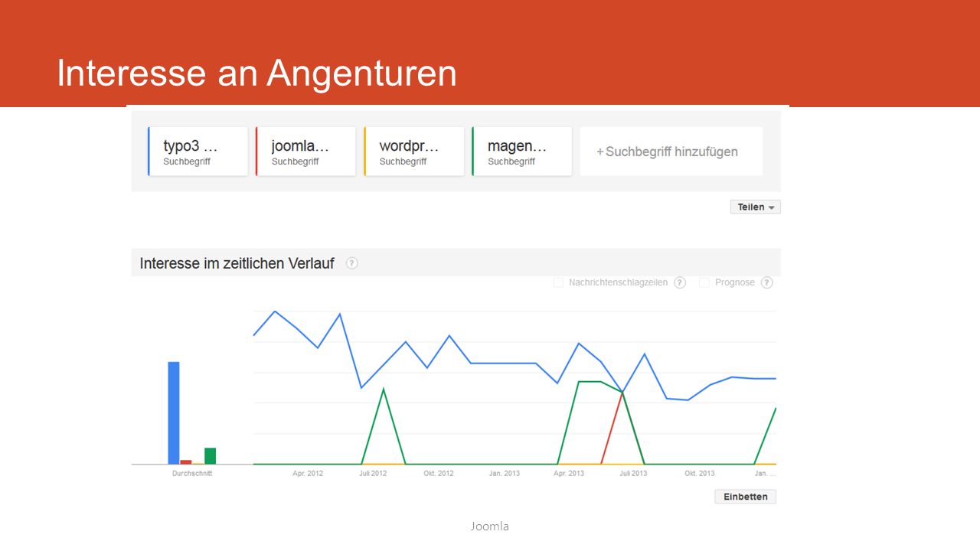The height and width of the screenshot is (551, 980).
Task: Click the Okt. 2013 axis label
Action: [700, 474]
